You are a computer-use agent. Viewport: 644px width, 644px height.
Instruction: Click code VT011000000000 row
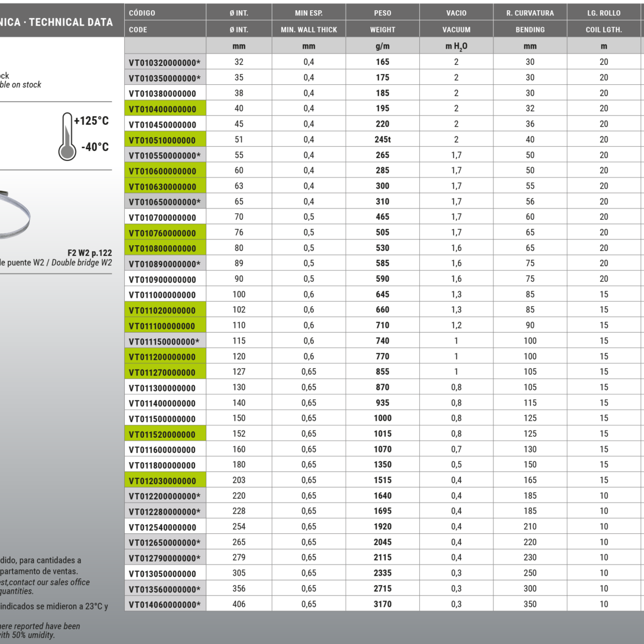tap(163, 295)
